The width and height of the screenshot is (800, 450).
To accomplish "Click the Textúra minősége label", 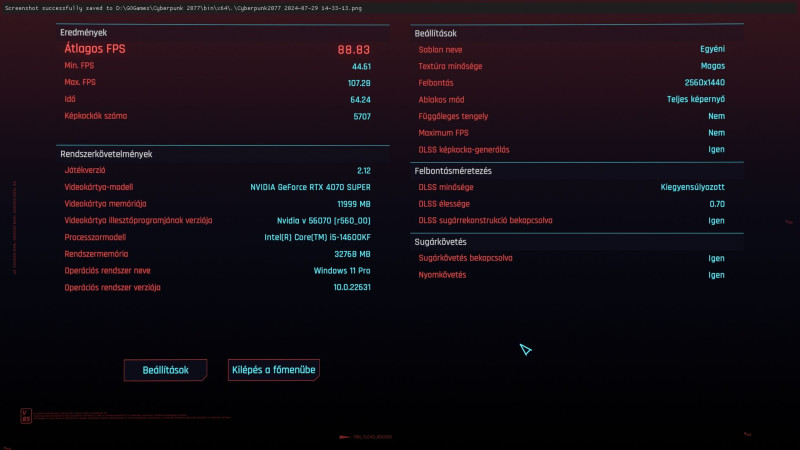I will [450, 66].
